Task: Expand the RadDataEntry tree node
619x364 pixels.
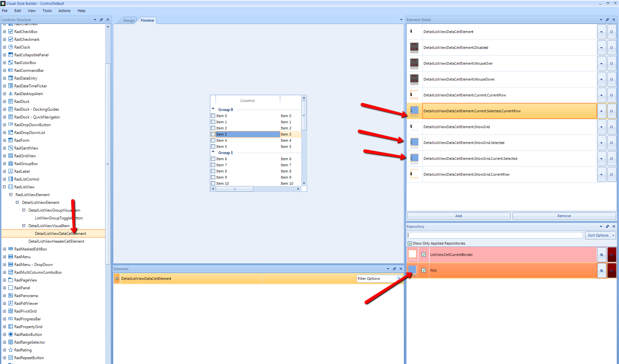Action: click(x=5, y=78)
